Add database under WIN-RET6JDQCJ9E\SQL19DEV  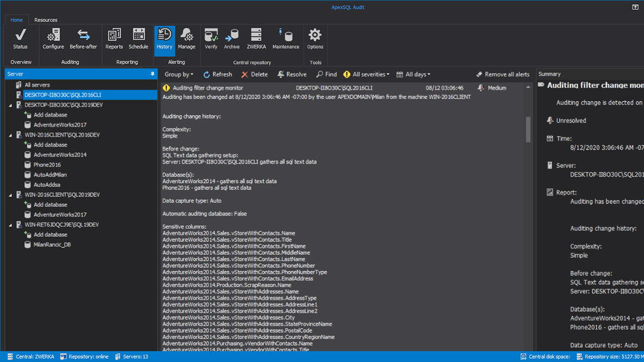coord(50,235)
